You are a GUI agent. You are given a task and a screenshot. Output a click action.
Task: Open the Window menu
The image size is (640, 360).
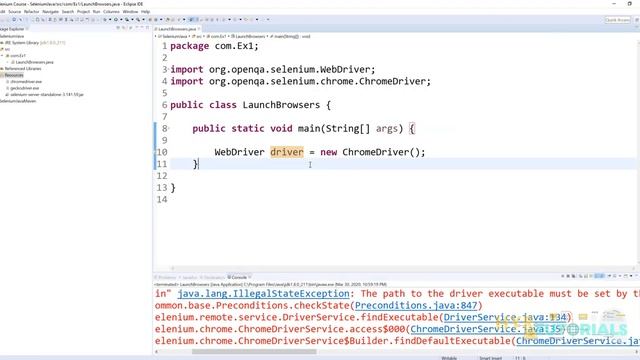(130, 11)
